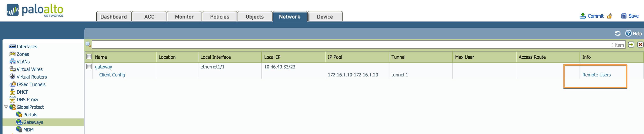Viewport: 644px width, 134px height.
Task: Check the select-all header checkbox
Action: click(x=89, y=57)
